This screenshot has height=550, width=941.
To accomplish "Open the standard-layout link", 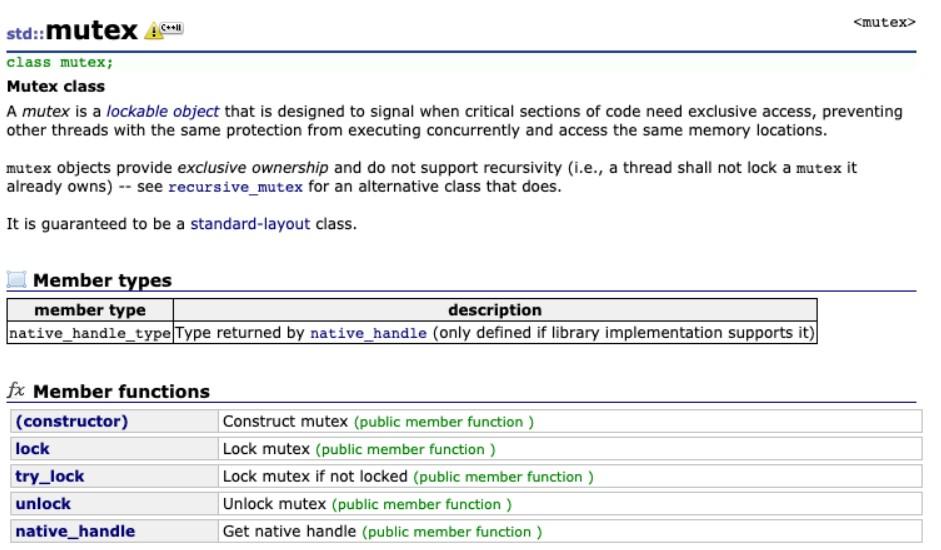I will click(x=250, y=224).
